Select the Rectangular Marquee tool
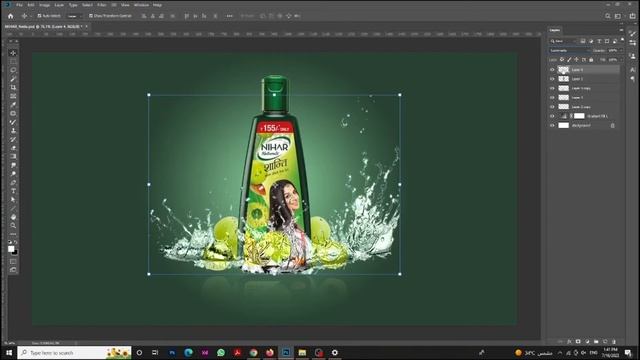Screen dimensions: 640x360 tap(13, 62)
